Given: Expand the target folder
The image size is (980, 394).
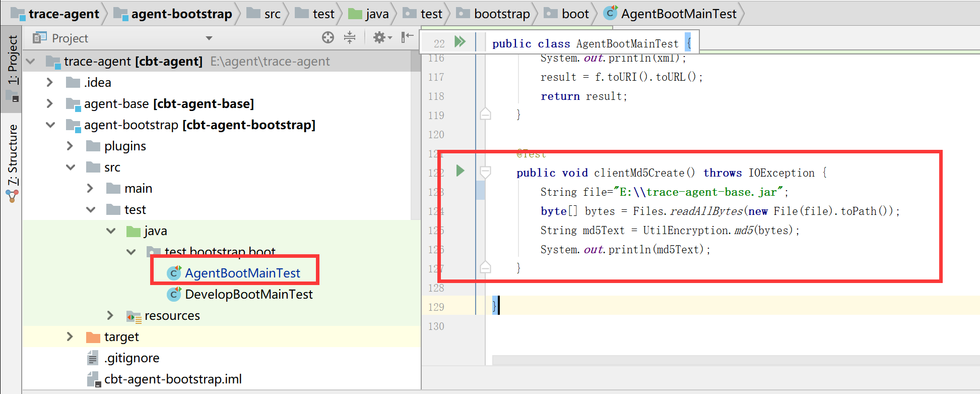Looking at the screenshot, I should coord(70,336).
